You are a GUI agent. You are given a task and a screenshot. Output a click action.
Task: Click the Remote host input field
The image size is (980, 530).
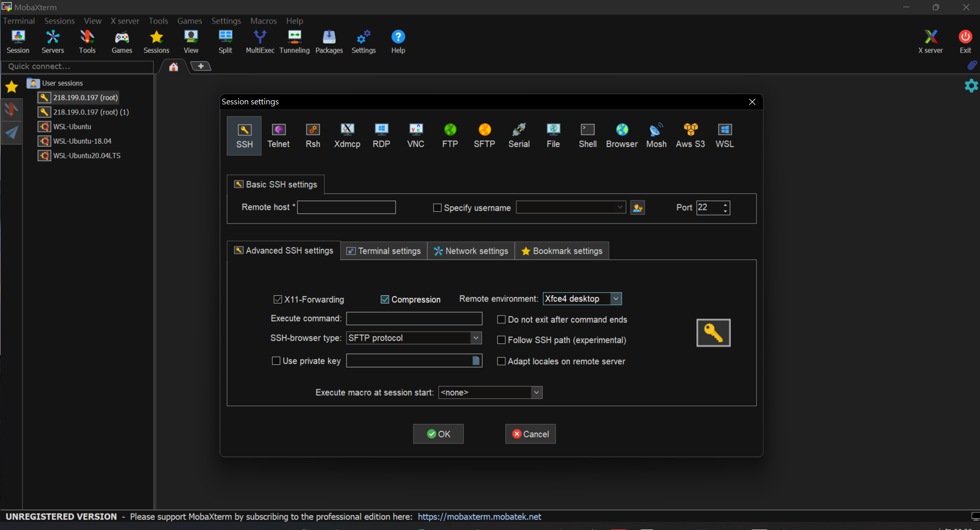click(x=346, y=207)
